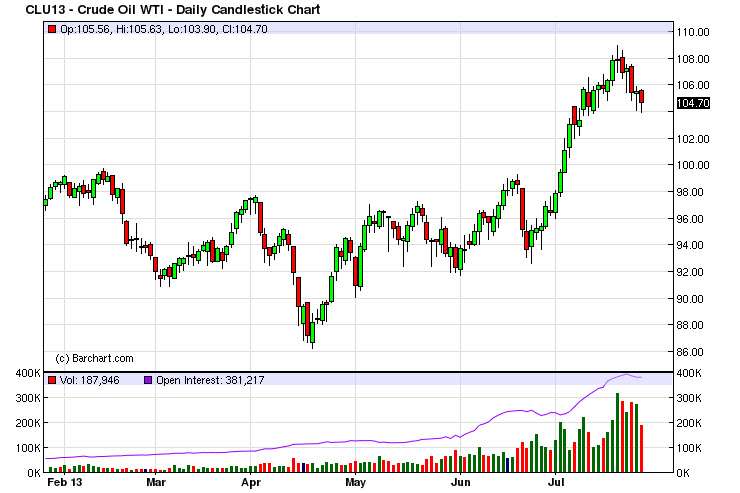Click the 'Jul' date axis label
The height and width of the screenshot is (493, 740).
click(556, 483)
